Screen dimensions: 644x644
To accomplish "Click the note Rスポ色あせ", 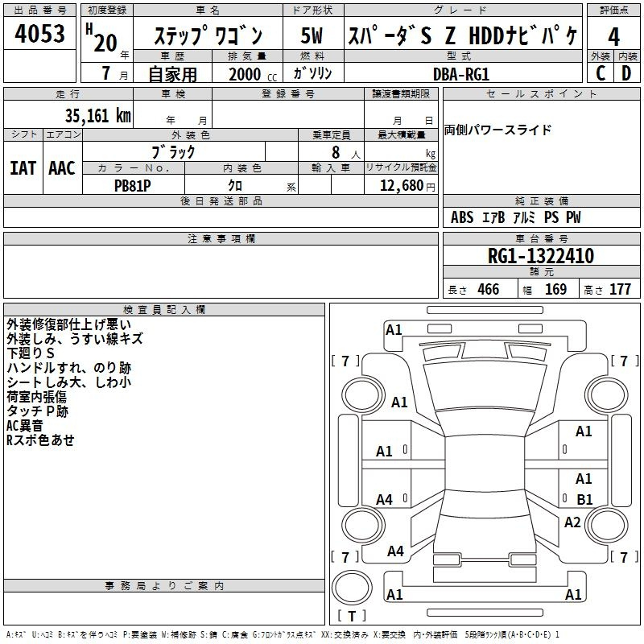I will (x=40, y=440).
